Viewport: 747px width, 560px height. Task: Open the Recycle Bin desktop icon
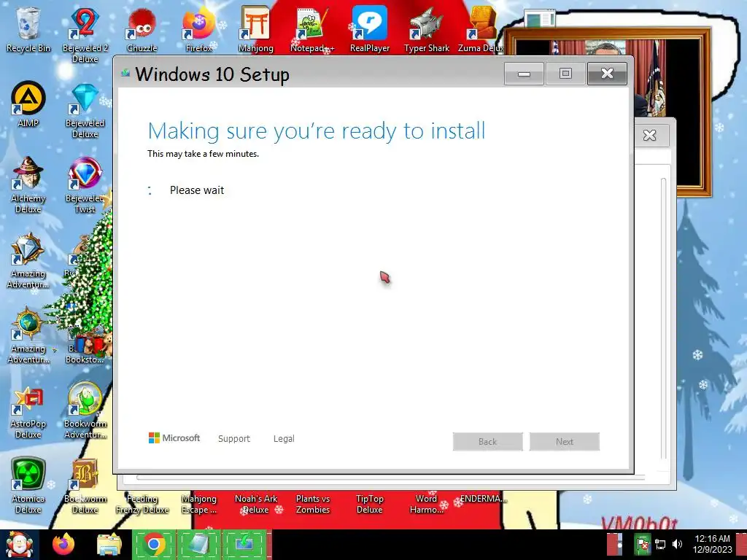pyautogui.click(x=28, y=30)
